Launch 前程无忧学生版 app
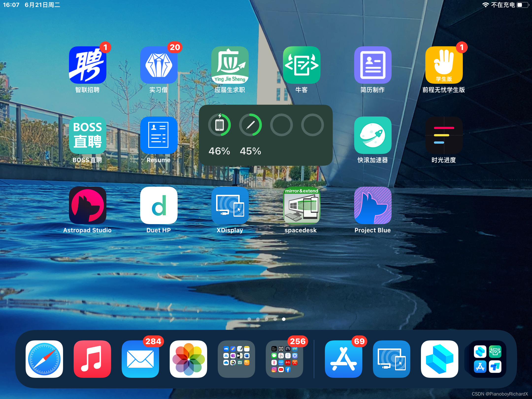Viewport: 532px width, 399px height. (x=444, y=65)
